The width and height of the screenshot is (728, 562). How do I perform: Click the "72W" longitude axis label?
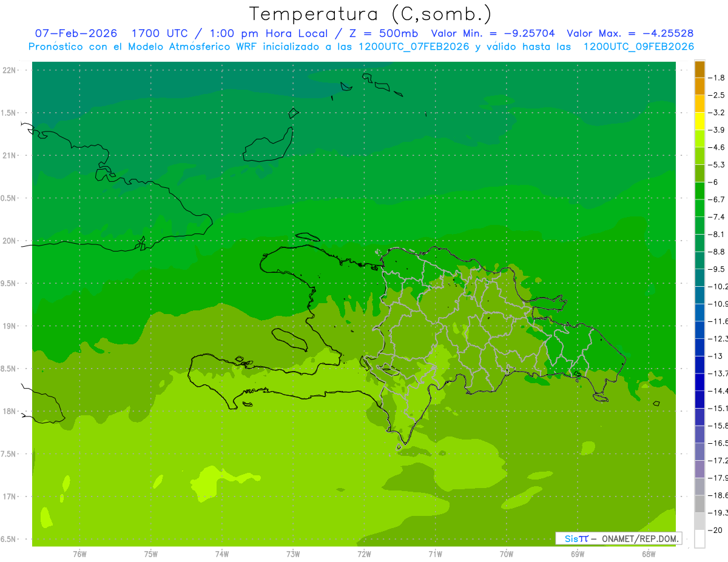[x=364, y=554]
